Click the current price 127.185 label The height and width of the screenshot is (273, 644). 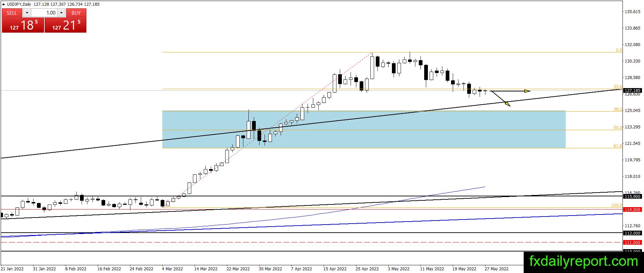coord(632,91)
